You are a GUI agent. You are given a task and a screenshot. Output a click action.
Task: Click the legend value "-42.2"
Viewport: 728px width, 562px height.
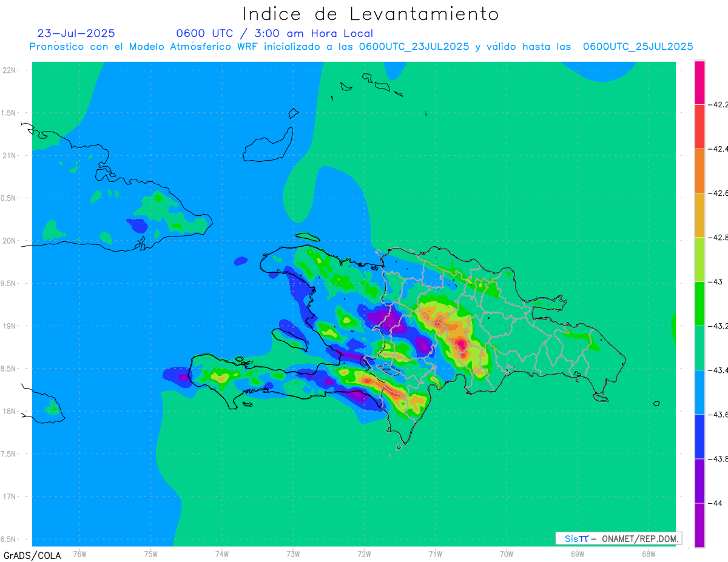point(720,104)
